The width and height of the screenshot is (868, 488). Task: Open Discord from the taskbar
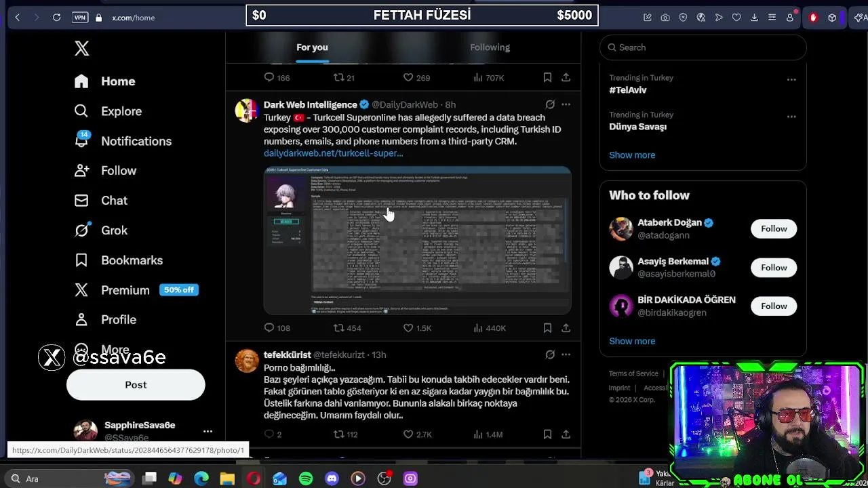click(332, 479)
